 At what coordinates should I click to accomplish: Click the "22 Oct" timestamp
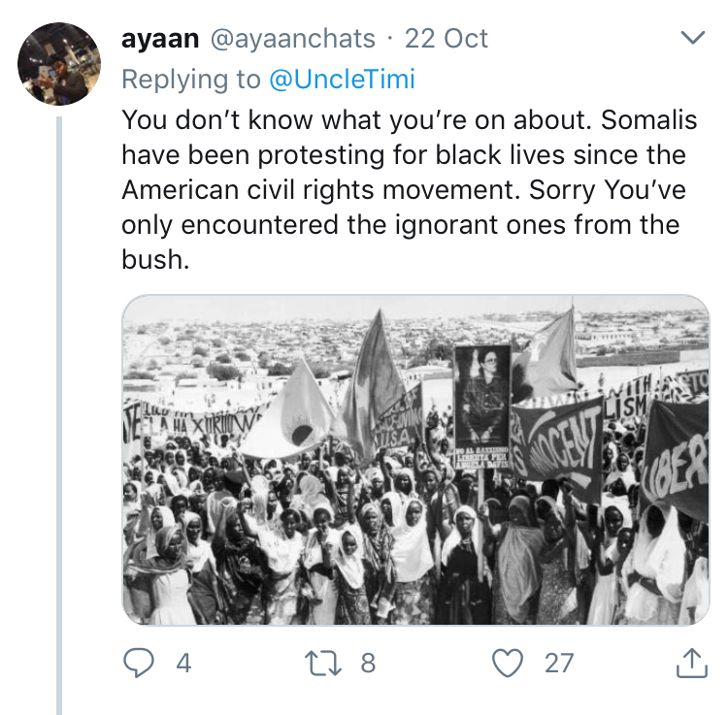447,40
